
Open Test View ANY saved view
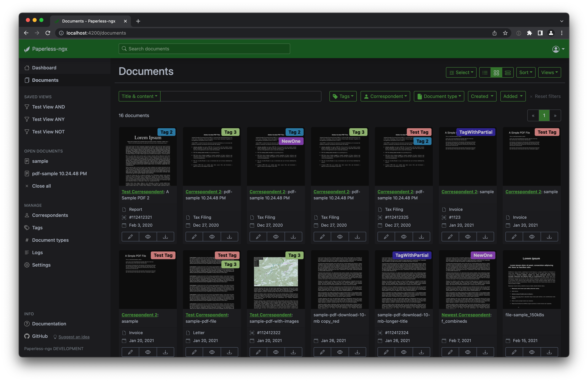[x=48, y=119]
